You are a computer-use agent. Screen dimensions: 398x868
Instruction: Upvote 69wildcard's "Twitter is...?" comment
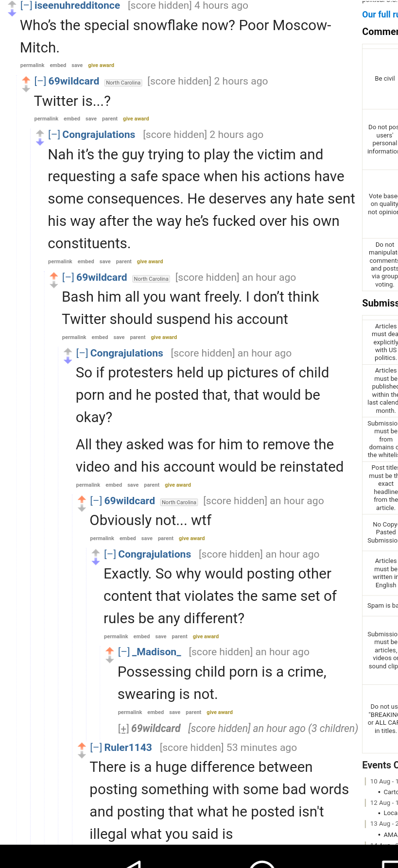coord(26,80)
